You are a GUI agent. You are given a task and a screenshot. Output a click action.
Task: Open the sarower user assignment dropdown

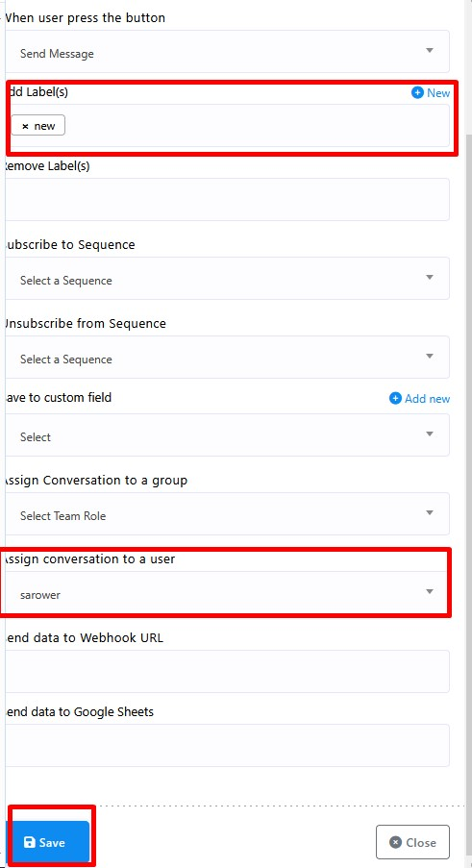coord(228,593)
